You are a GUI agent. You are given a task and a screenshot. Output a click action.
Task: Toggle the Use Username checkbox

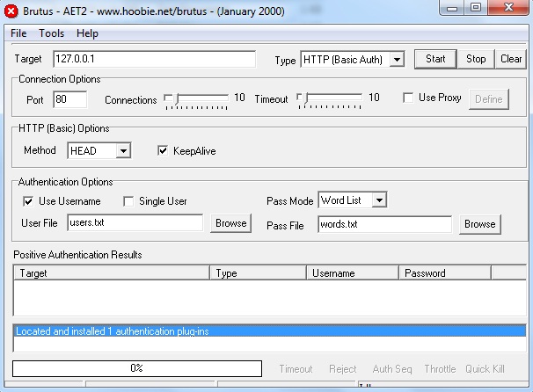pyautogui.click(x=28, y=201)
